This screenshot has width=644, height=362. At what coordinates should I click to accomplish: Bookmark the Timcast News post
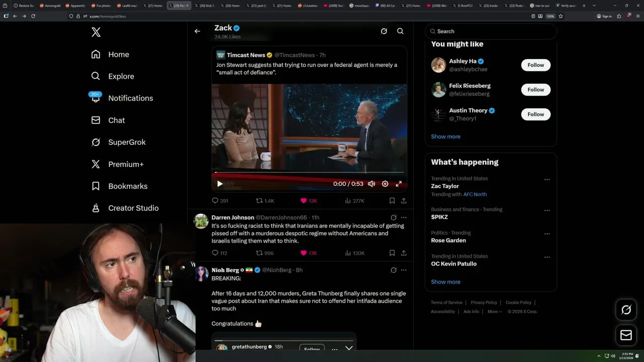(392, 201)
